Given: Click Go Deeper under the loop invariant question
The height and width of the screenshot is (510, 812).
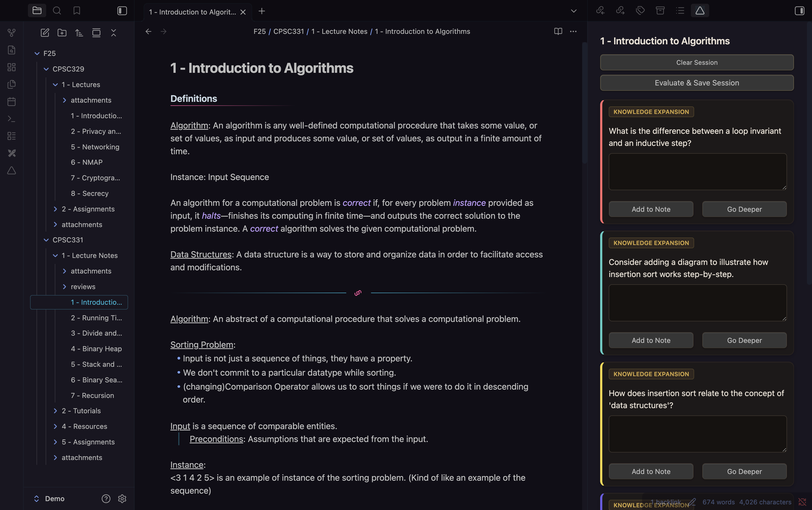Looking at the screenshot, I should point(744,209).
